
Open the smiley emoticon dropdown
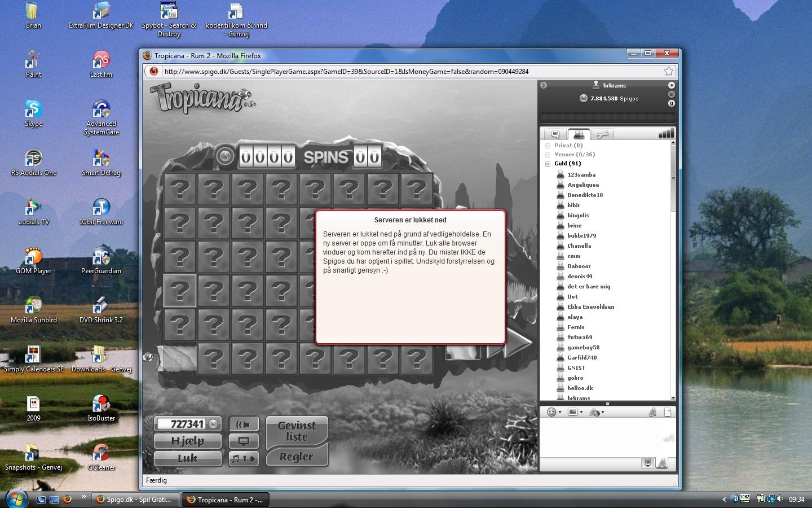554,412
